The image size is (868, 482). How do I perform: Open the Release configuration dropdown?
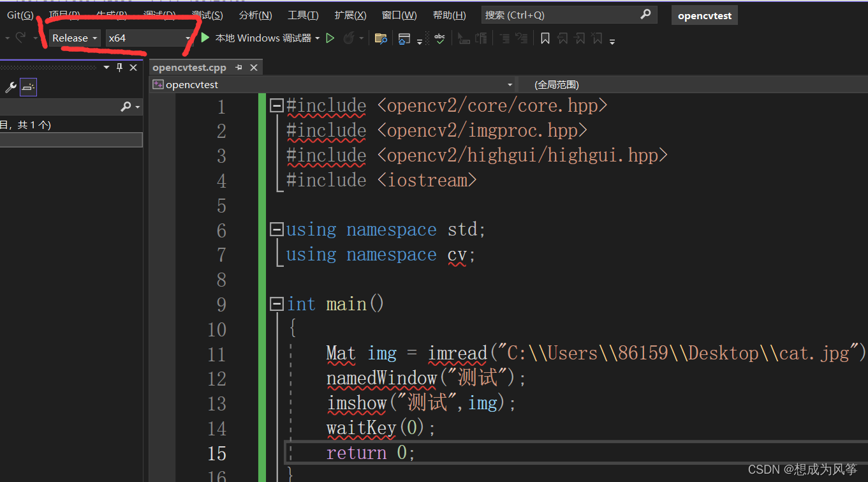coord(75,38)
